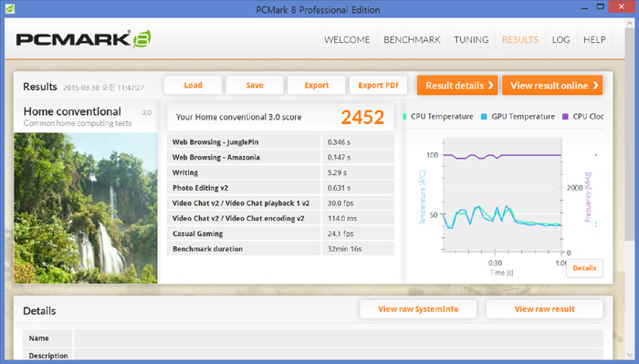This screenshot has width=639, height=364.
Task: Open Result details
Action: [457, 85]
